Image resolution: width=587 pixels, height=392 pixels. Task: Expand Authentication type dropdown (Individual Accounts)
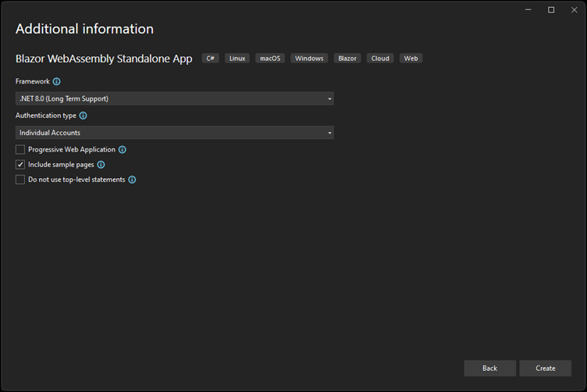tap(174, 133)
